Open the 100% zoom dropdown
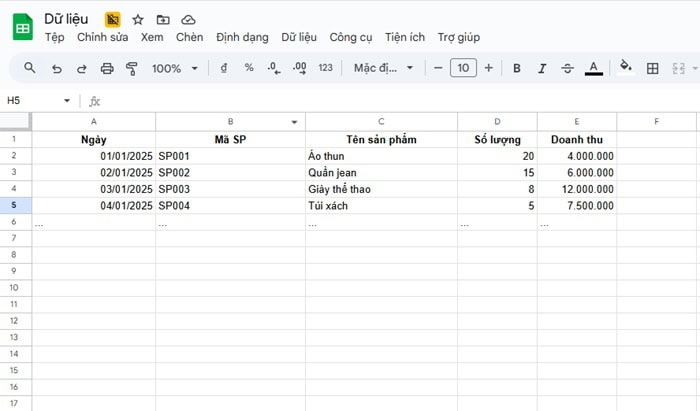This screenshot has height=411, width=700. point(174,68)
